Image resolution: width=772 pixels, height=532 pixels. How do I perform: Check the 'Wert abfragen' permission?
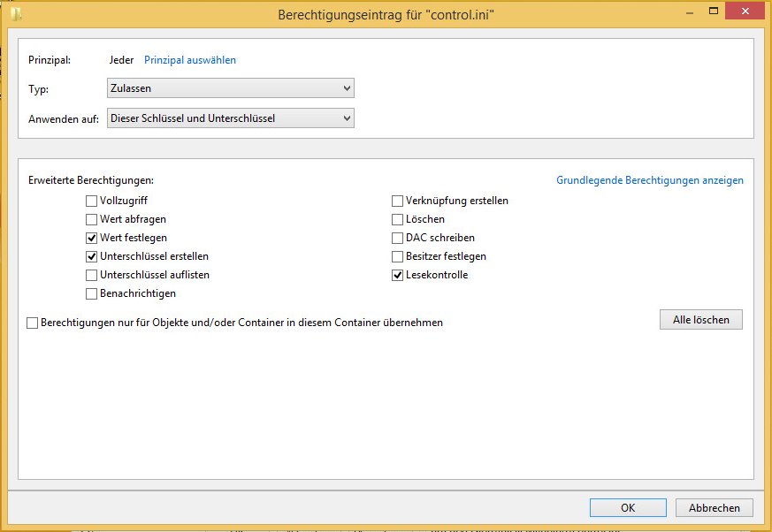click(x=92, y=219)
